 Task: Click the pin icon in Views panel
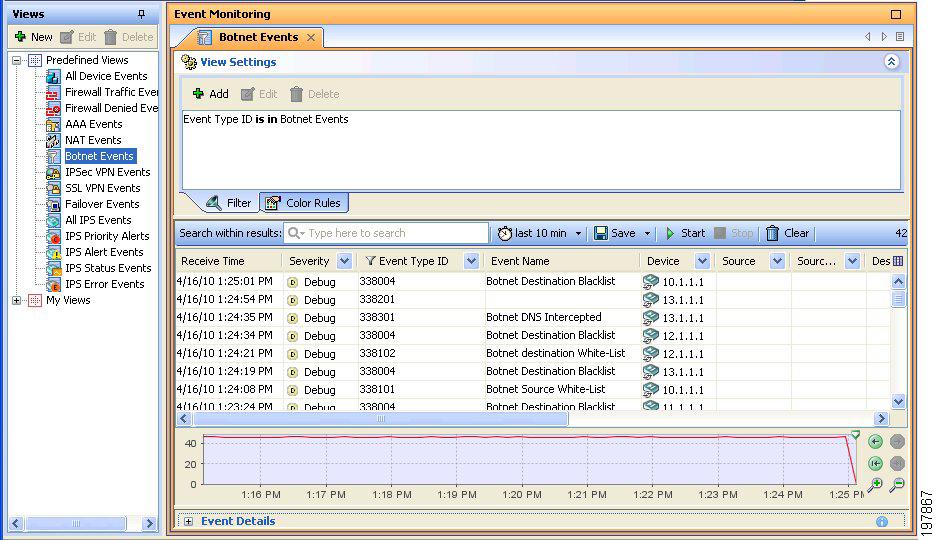click(x=141, y=14)
